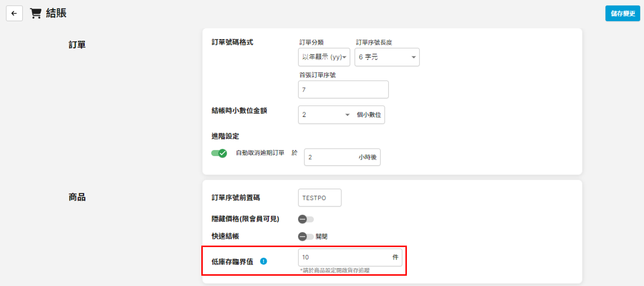Image resolution: width=644 pixels, height=286 pixels.
Task: Click the 訂單序號前置碼 field containing TESTPO
Action: click(319, 198)
